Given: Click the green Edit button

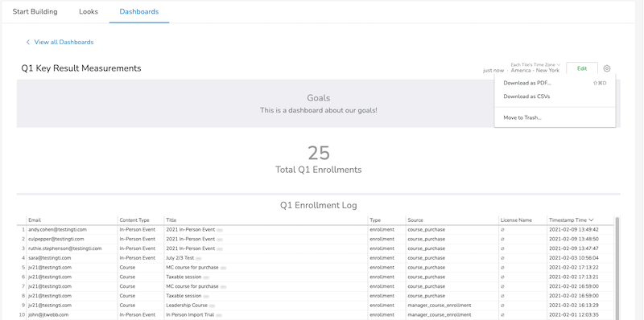Looking at the screenshot, I should (x=582, y=68).
